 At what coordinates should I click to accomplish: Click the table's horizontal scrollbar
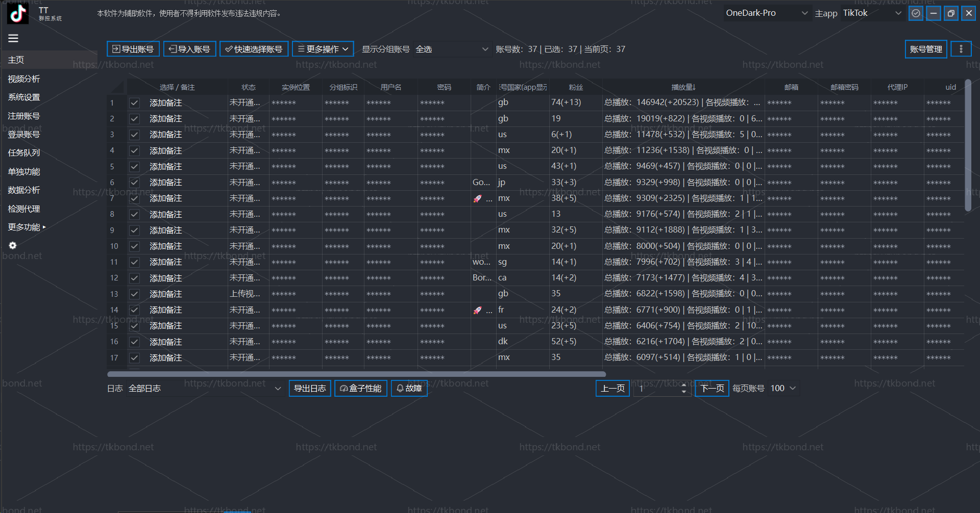(357, 374)
